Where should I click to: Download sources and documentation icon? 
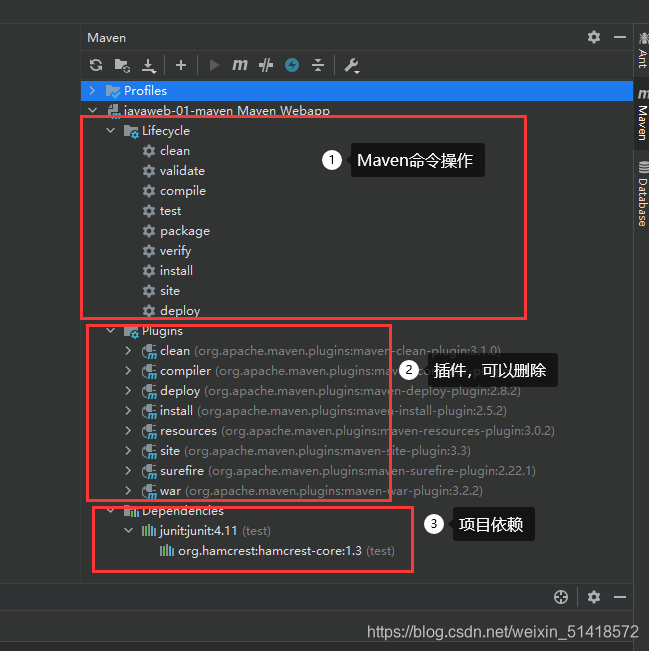[x=149, y=66]
